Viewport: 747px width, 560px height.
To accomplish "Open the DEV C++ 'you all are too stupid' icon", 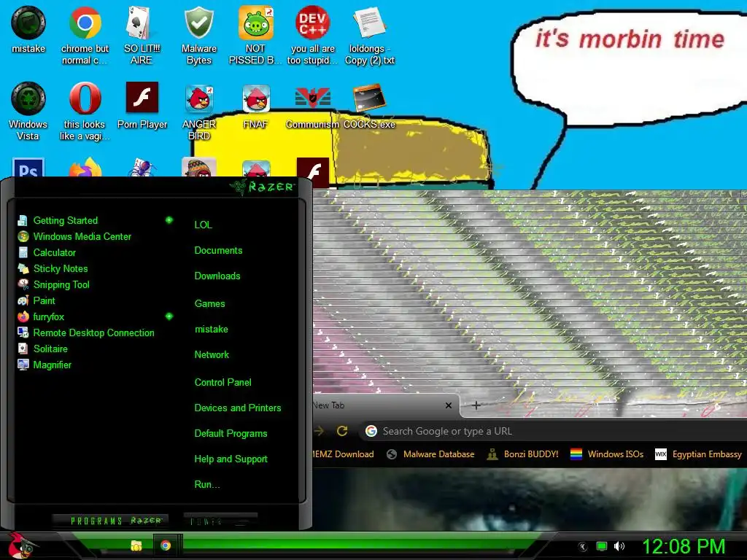I will [312, 36].
